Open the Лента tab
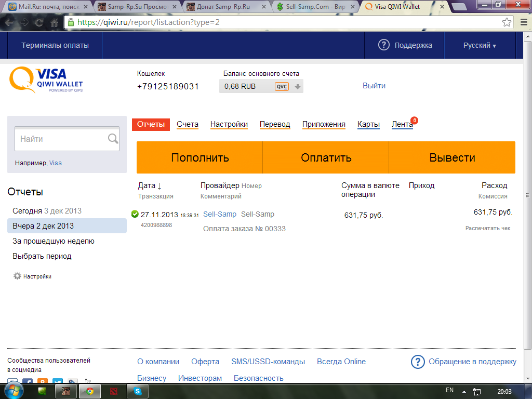532x399 pixels. [x=402, y=124]
